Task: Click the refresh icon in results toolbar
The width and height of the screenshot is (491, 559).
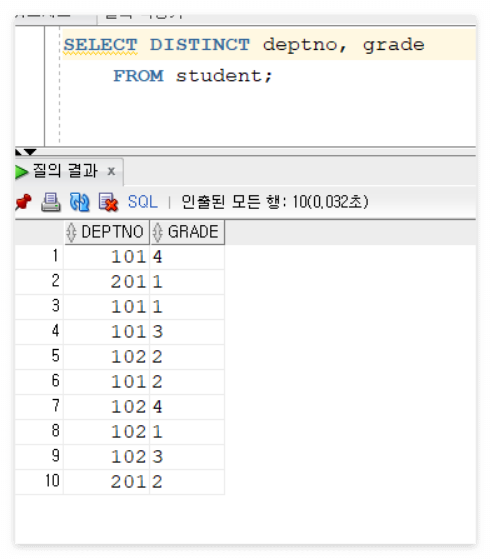Action: (x=80, y=202)
